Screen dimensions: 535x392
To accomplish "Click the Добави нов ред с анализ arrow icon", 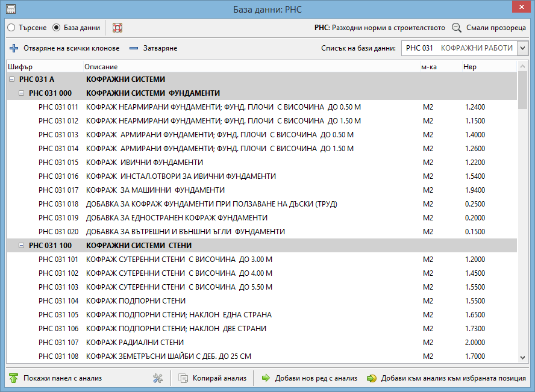I will point(266,378).
